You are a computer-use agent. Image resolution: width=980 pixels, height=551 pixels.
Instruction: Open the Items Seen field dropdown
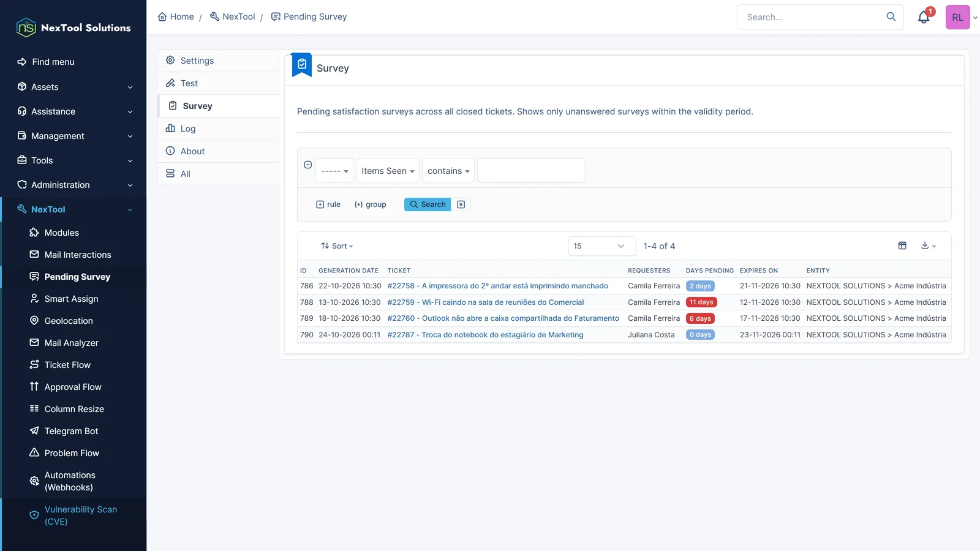[388, 171]
